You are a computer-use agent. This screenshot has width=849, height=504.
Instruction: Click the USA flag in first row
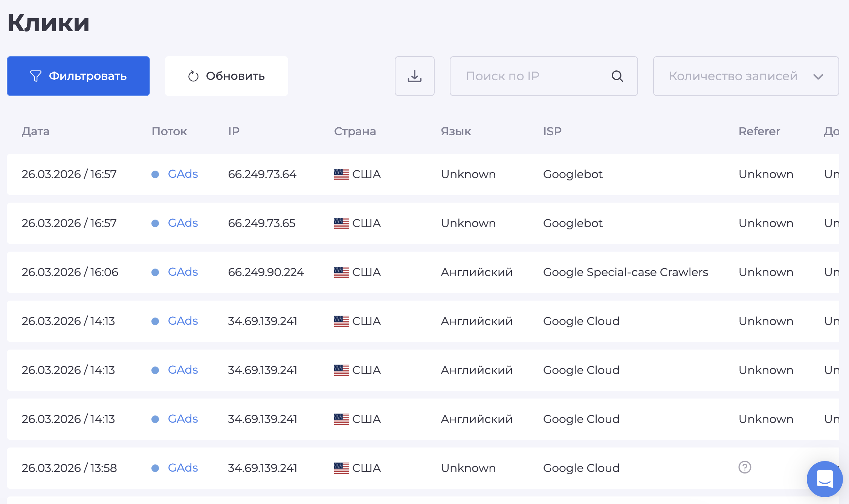(x=341, y=174)
